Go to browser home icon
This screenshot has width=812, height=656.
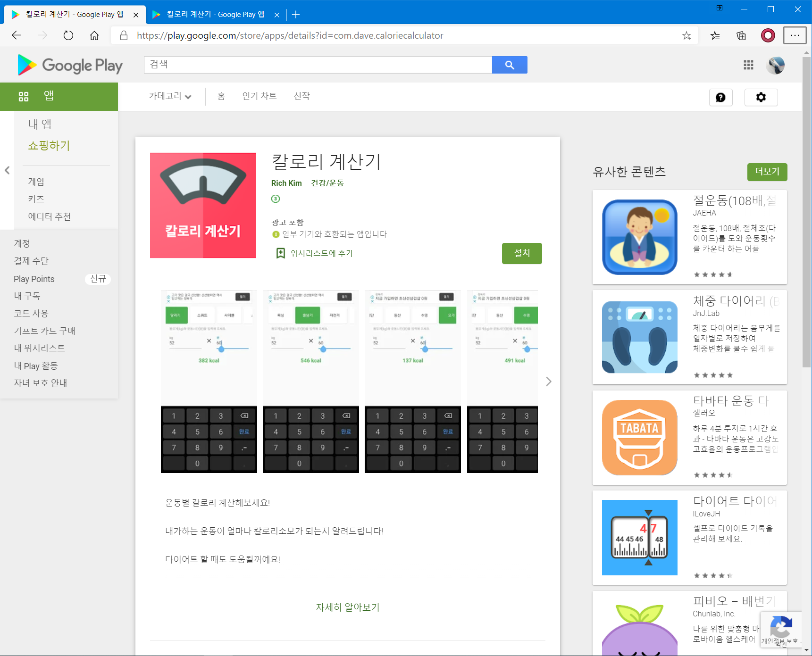94,35
